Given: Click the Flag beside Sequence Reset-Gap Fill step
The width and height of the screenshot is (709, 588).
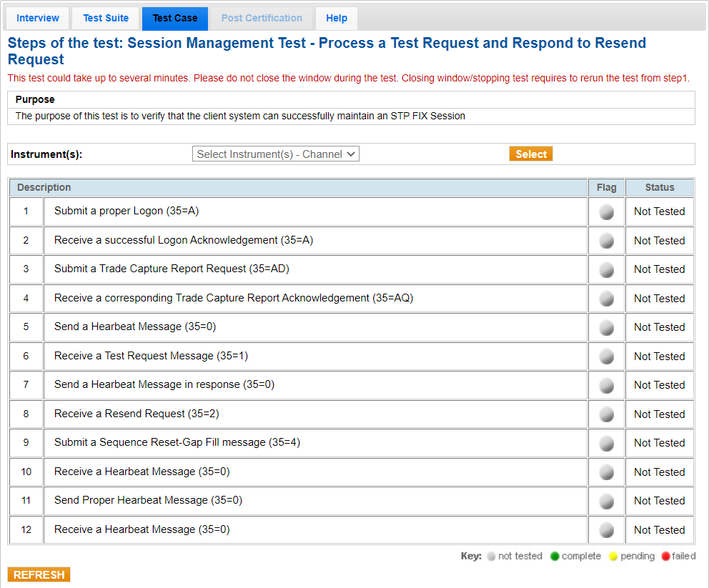Looking at the screenshot, I should (606, 443).
